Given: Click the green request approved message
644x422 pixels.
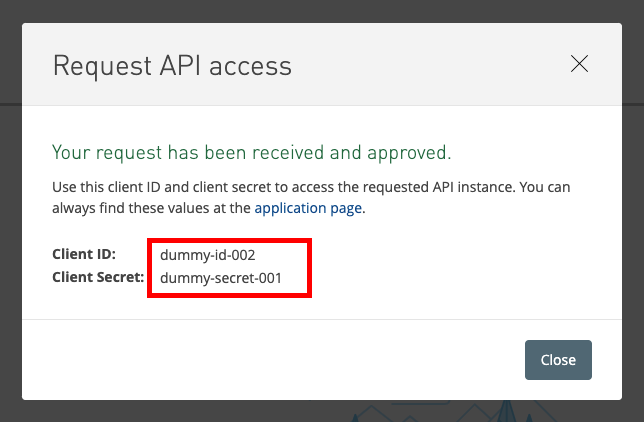Looking at the screenshot, I should (x=251, y=153).
